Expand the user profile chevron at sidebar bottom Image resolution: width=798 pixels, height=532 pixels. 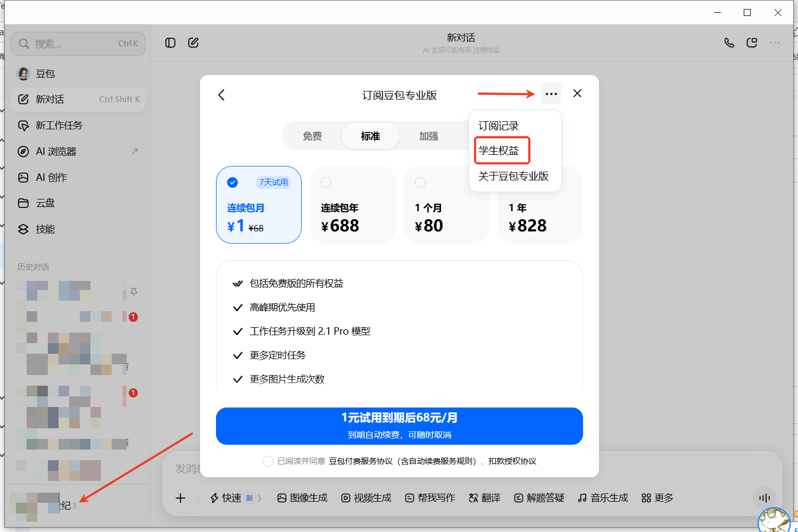tap(74, 505)
